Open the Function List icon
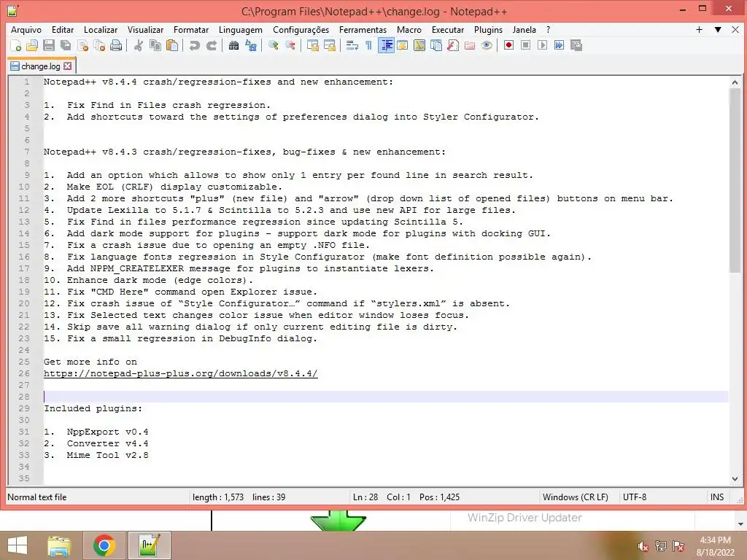The height and width of the screenshot is (560, 747). (453, 45)
